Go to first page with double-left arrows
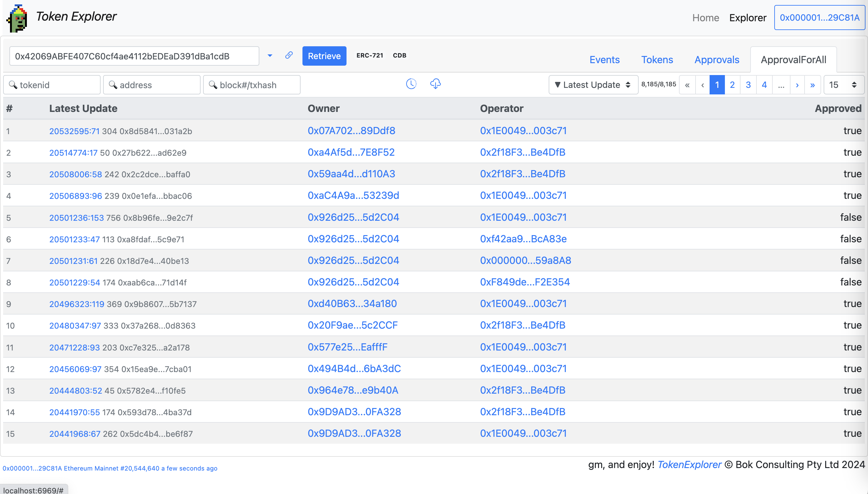The image size is (868, 494). click(687, 85)
